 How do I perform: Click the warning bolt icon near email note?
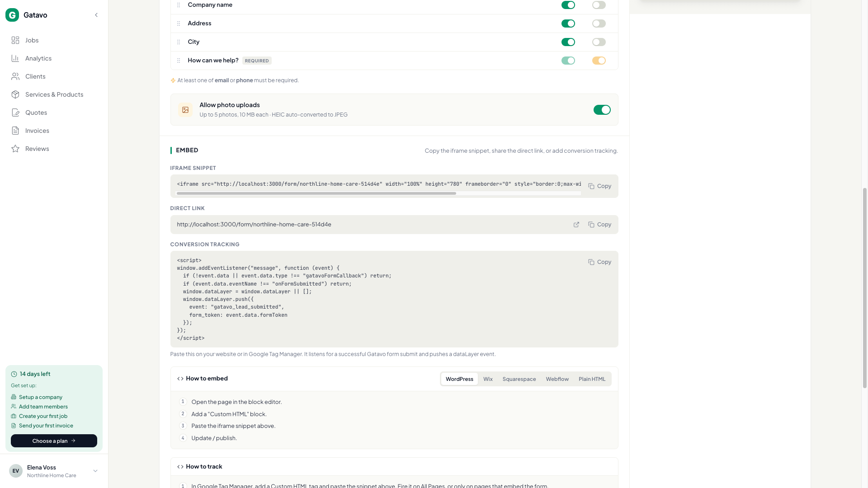(173, 80)
